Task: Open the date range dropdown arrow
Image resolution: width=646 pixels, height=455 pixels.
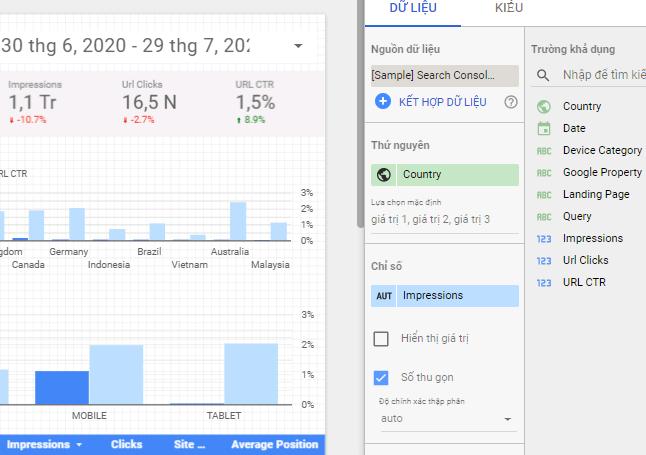Action: 298,45
